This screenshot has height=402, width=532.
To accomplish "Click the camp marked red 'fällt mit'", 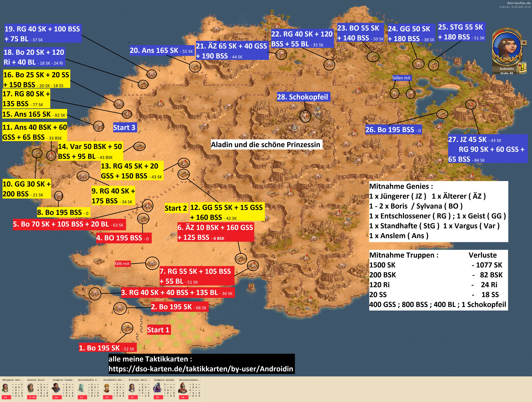I will coord(152,263).
